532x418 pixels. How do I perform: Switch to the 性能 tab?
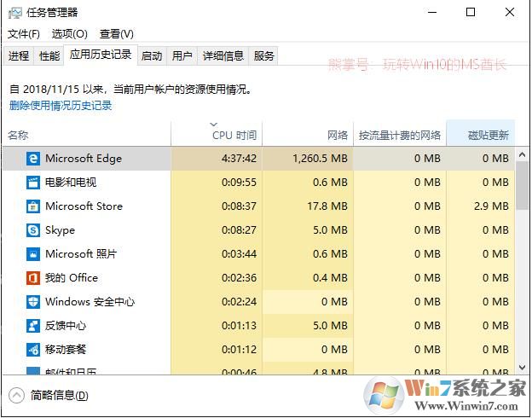[x=49, y=55]
